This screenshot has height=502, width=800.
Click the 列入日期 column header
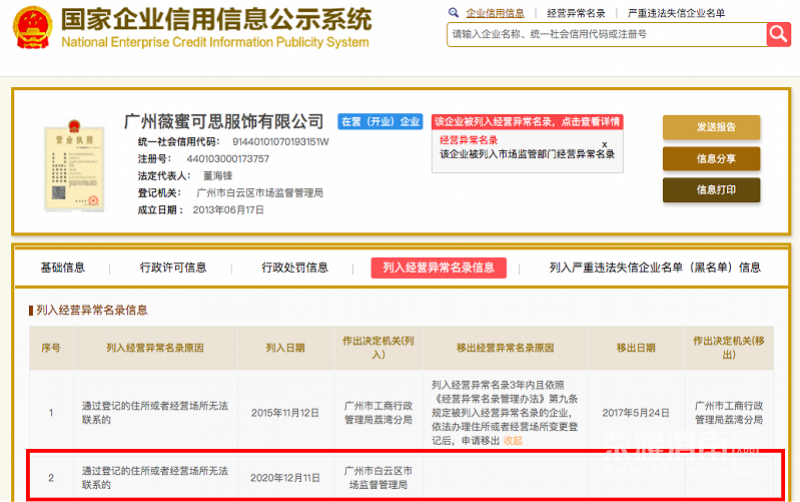pos(285,348)
